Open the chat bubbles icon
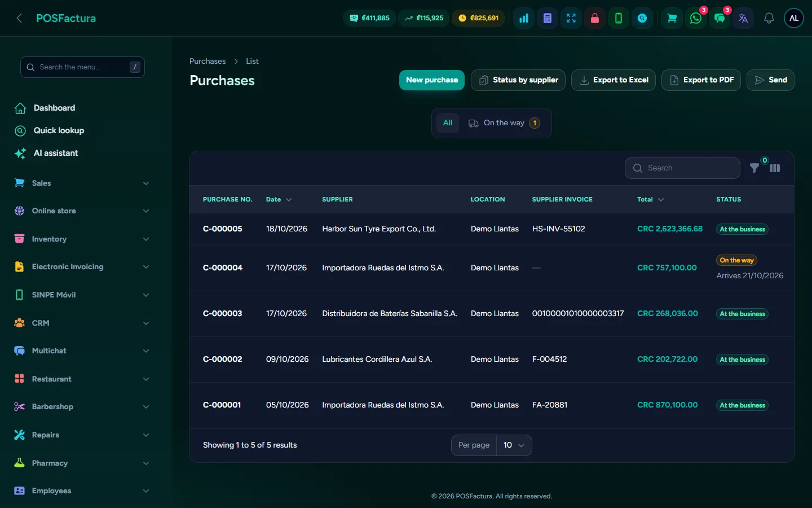Viewport: 812px width, 508px height. (x=720, y=18)
